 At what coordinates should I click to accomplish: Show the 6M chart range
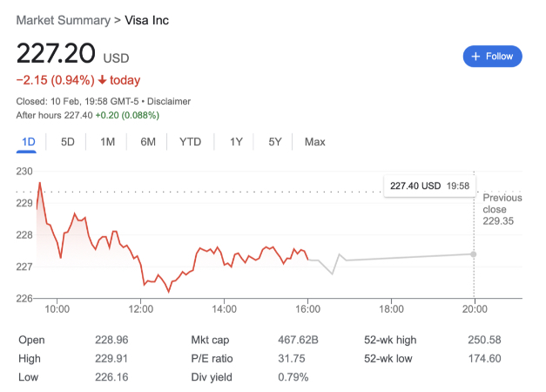(x=148, y=142)
